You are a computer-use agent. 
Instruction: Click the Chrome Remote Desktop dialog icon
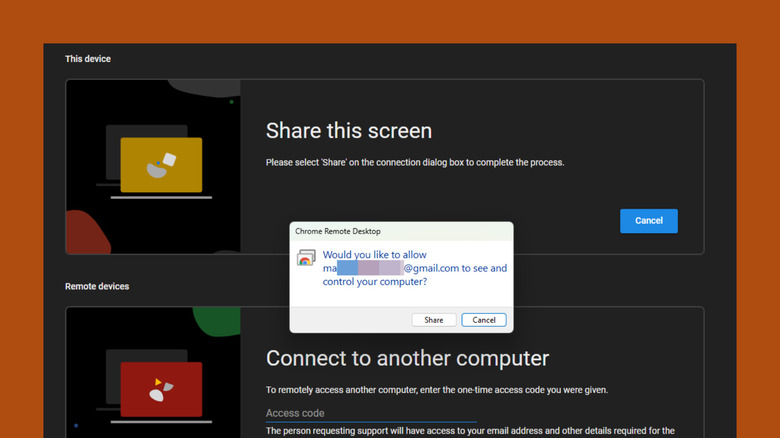pyautogui.click(x=306, y=259)
